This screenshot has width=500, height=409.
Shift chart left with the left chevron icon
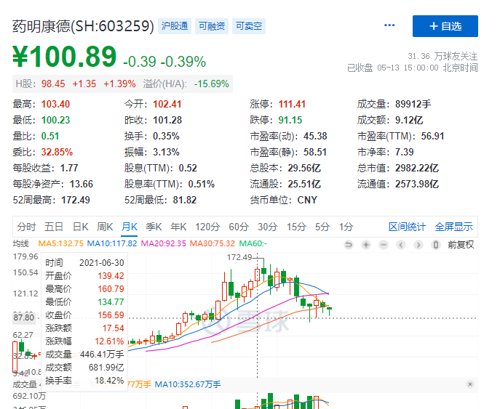click(401, 245)
